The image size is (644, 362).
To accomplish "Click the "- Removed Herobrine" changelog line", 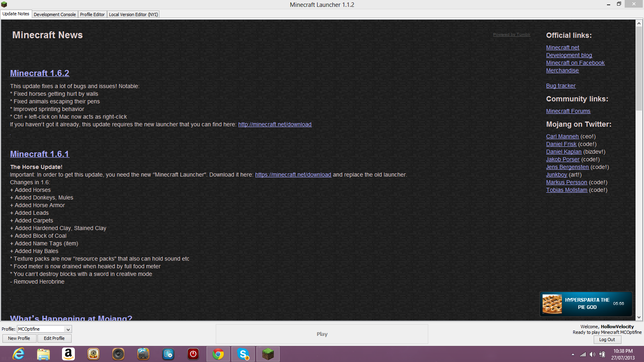I will pos(37,282).
